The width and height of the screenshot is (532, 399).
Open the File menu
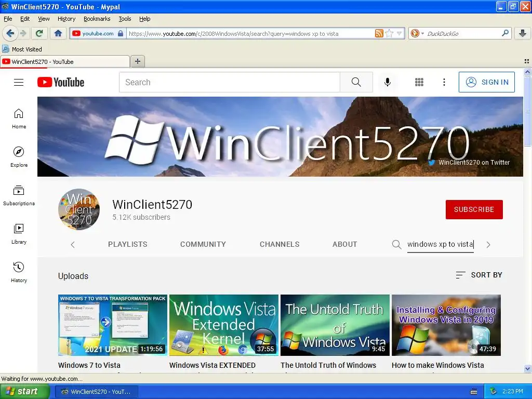(x=8, y=19)
